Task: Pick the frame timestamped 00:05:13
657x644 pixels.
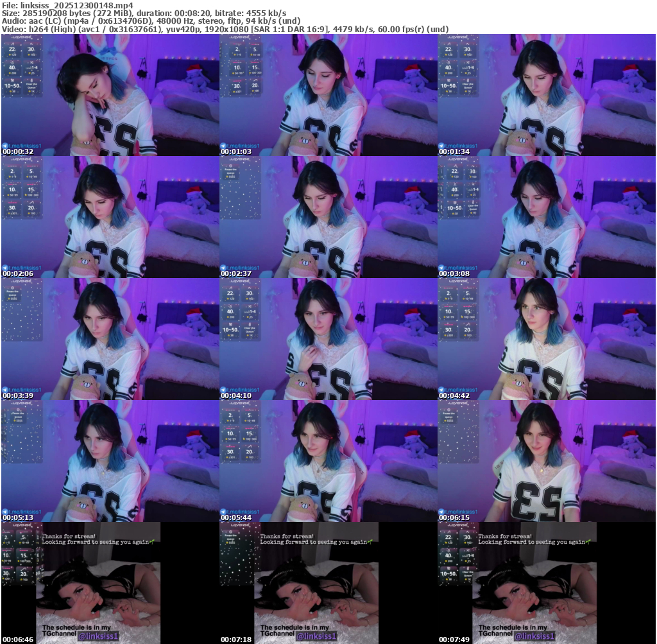Action: tap(110, 461)
